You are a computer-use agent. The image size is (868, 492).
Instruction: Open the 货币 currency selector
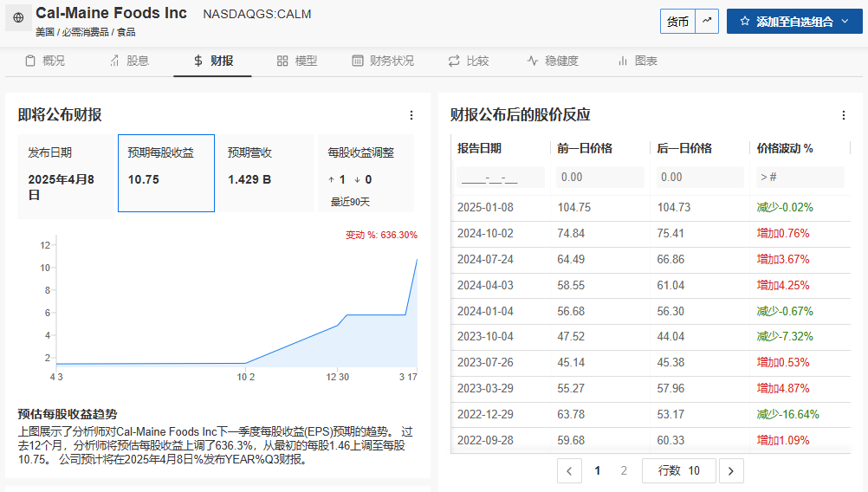tap(677, 22)
